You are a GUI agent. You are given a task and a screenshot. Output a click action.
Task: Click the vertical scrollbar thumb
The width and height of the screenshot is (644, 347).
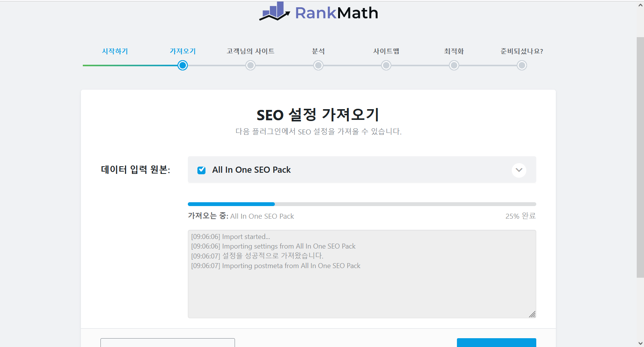click(x=640, y=157)
